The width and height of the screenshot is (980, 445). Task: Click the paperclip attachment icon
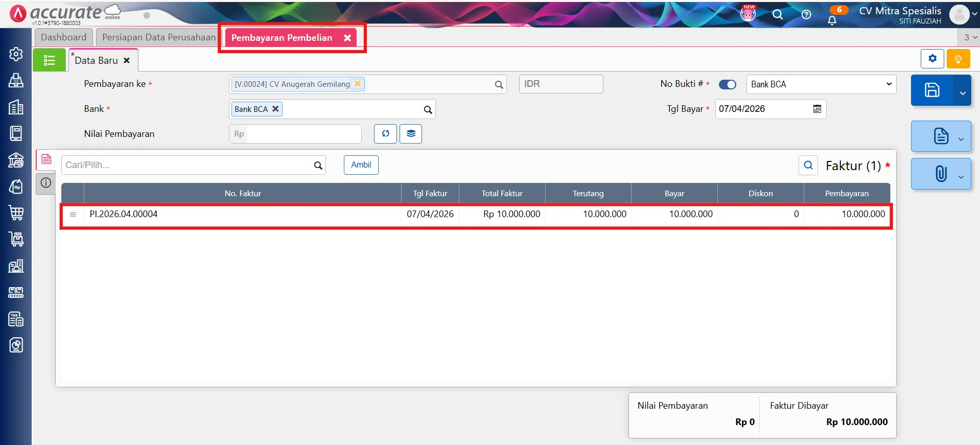(x=941, y=174)
